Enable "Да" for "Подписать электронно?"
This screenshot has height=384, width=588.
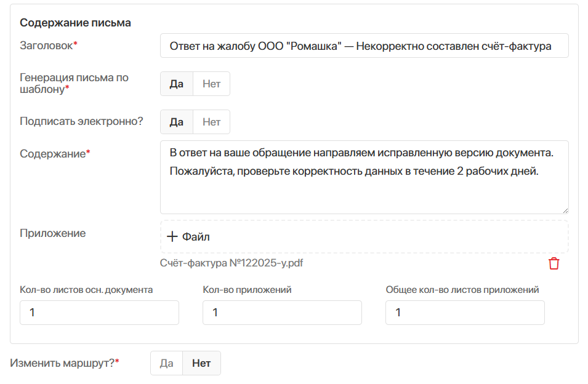(x=176, y=121)
